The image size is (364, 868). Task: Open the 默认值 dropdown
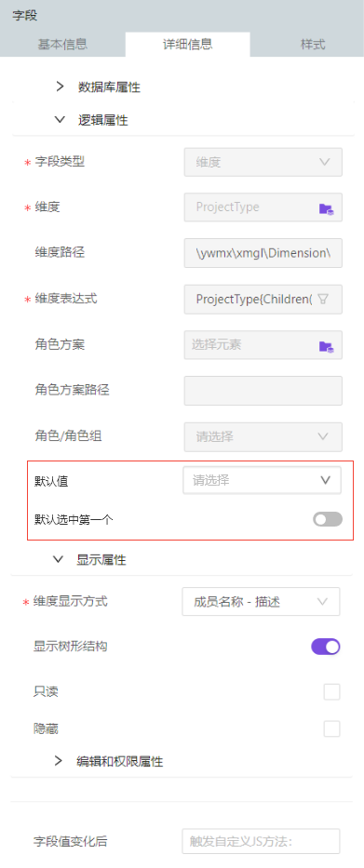pyautogui.click(x=262, y=480)
